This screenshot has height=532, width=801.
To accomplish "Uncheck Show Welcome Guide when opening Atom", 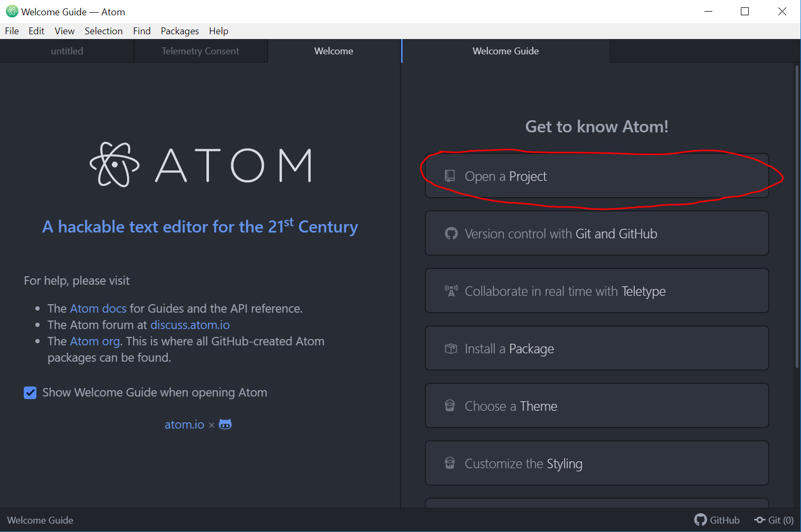I will pos(30,393).
